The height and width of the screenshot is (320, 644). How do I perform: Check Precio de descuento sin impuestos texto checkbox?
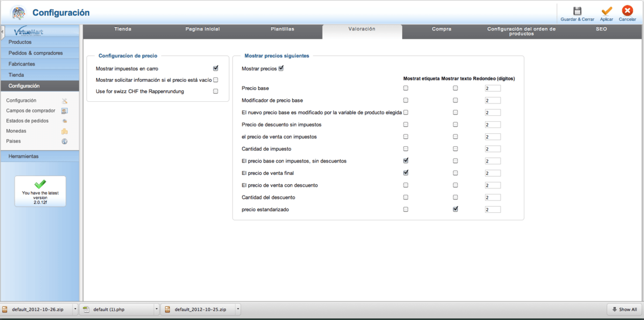tap(455, 124)
